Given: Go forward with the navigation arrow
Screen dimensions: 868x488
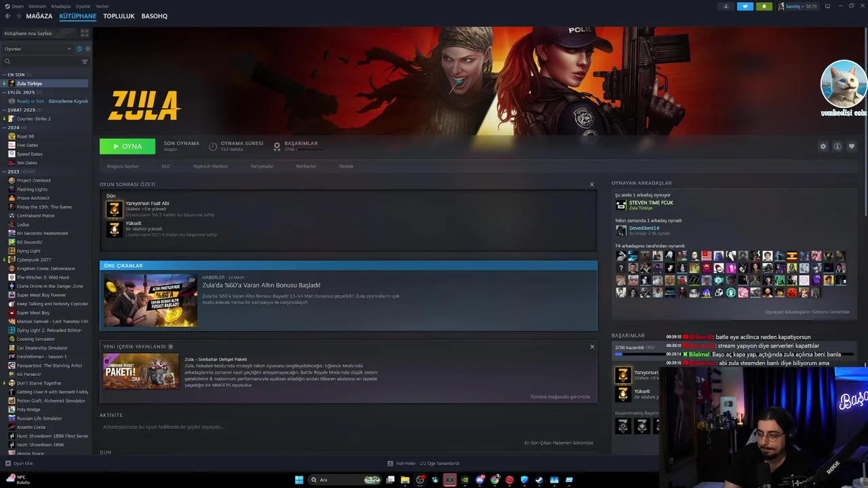Looking at the screenshot, I should pos(17,16).
